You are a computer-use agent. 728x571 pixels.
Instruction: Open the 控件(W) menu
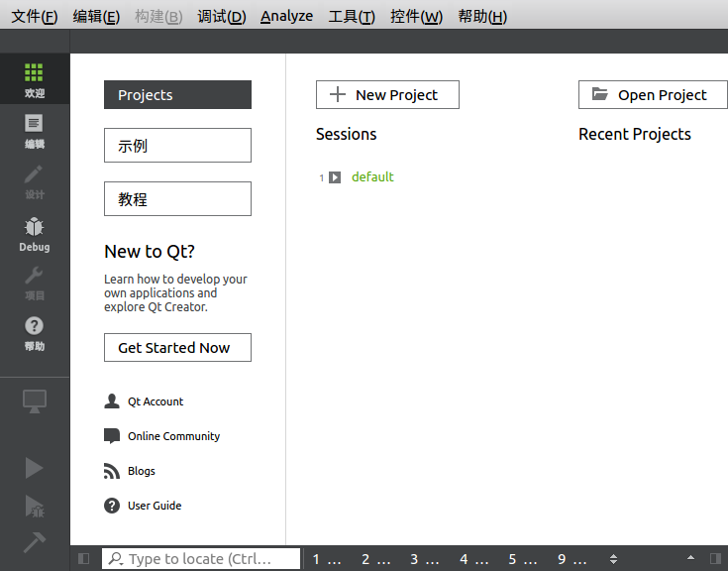point(416,16)
